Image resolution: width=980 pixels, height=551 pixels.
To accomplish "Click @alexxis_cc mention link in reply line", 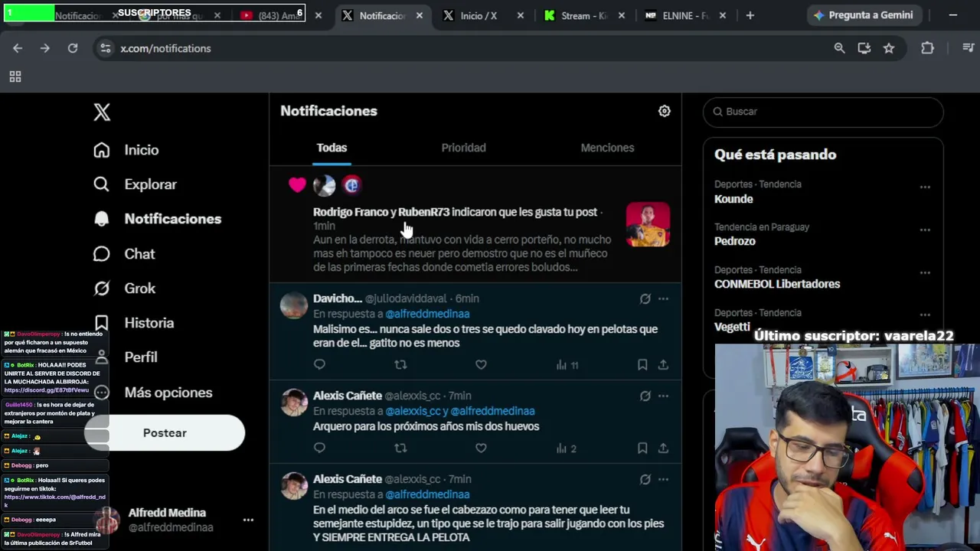I will [x=413, y=411].
